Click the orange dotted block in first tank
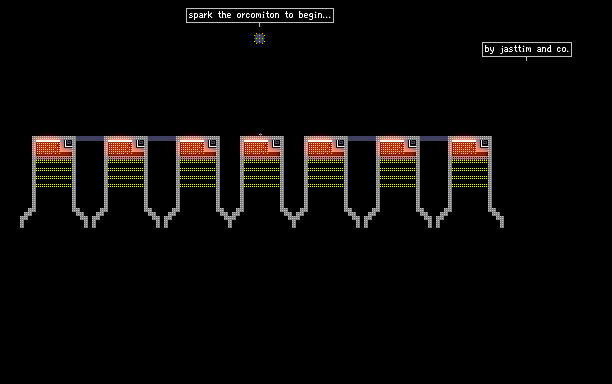 [48, 149]
